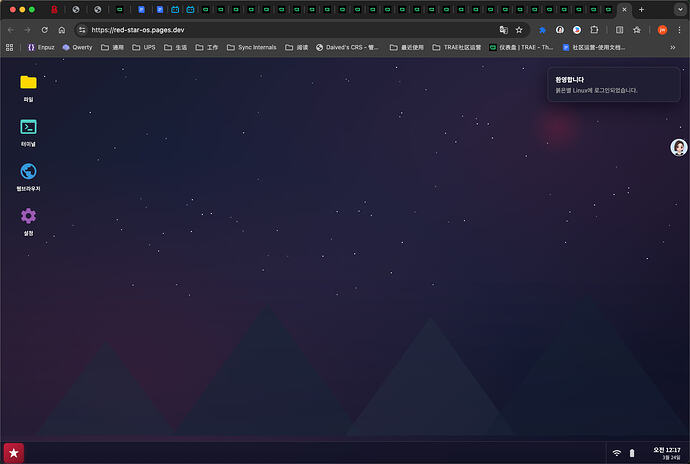
Task: Expand the TRAE社区运营 bookmark folder
Action: coord(457,47)
